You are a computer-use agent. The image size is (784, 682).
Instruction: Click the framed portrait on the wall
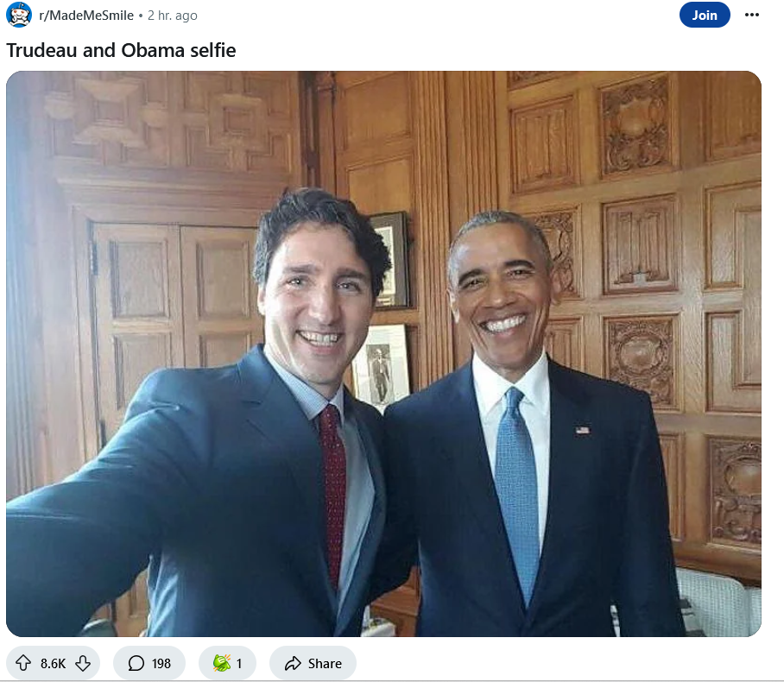pyautogui.click(x=382, y=366)
